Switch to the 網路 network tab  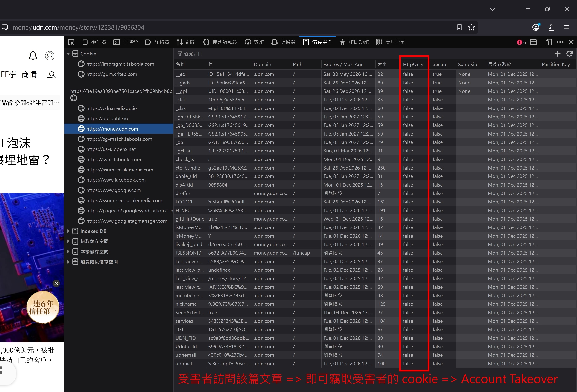click(186, 42)
